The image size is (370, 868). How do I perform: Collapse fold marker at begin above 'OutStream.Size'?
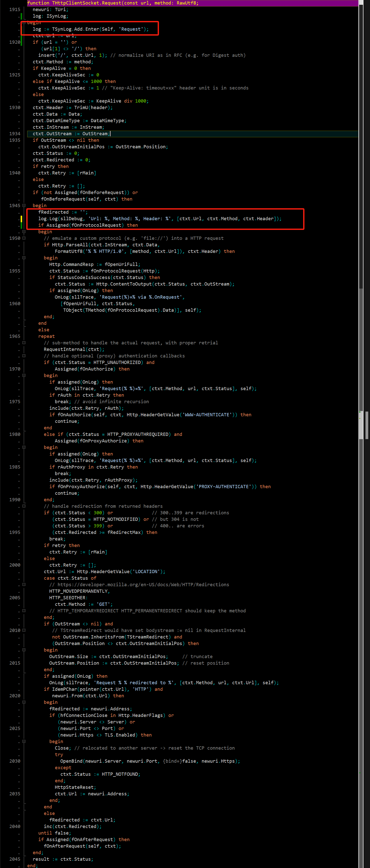click(x=24, y=650)
